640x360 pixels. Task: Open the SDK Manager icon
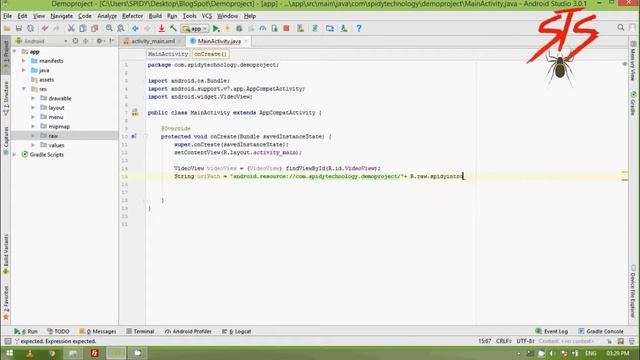click(344, 28)
